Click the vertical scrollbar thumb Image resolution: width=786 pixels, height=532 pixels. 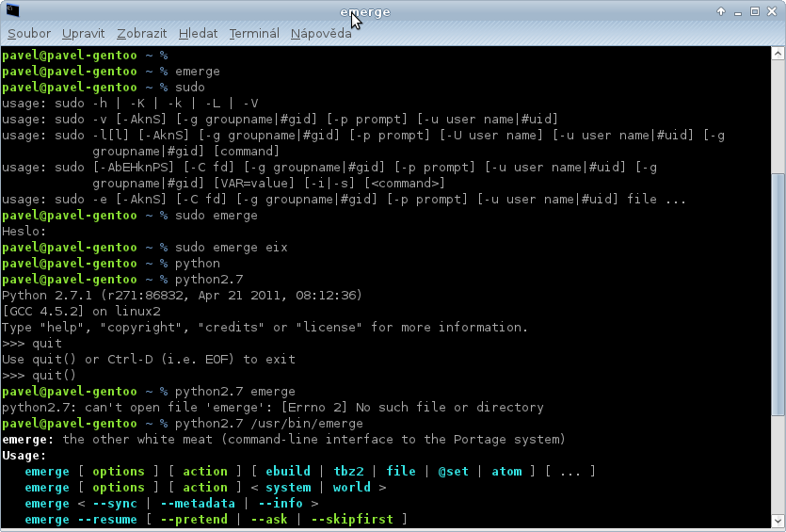click(778, 295)
